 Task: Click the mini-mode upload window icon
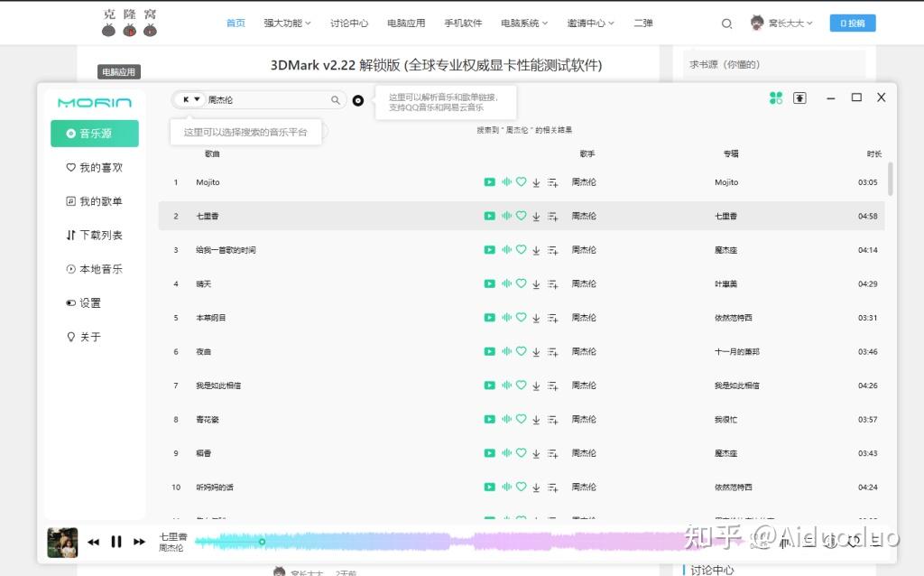799,98
